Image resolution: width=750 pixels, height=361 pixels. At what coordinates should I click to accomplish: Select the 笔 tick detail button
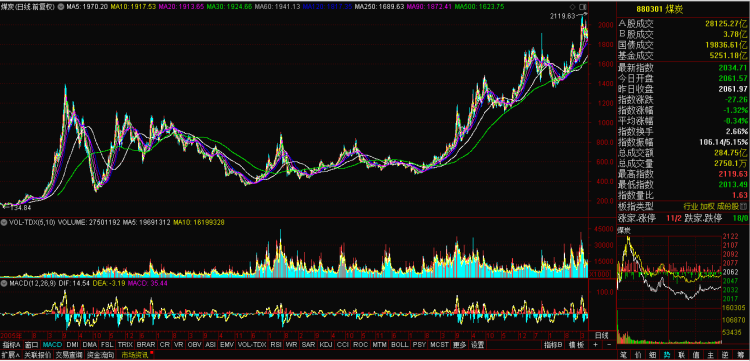coord(624,355)
